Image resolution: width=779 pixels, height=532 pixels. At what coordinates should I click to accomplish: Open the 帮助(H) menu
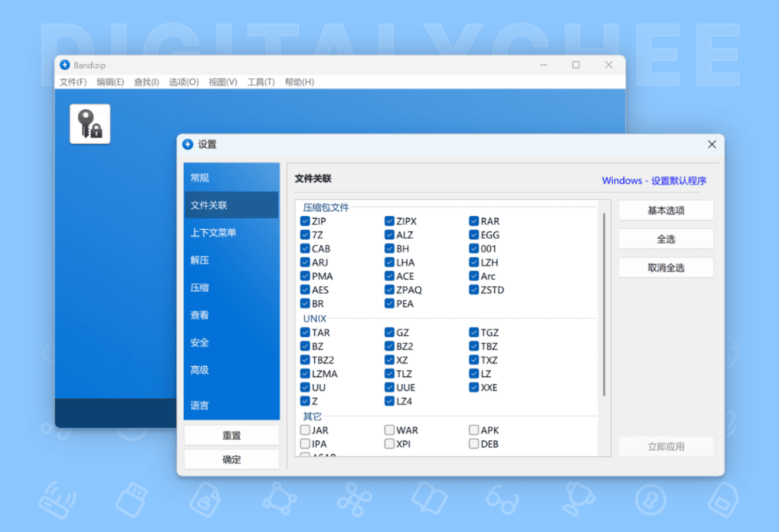[x=299, y=82]
